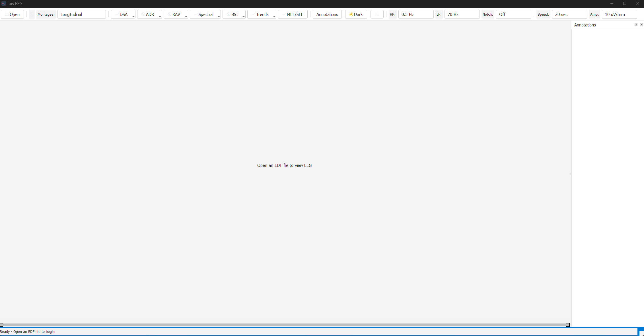Adjust the Amp value of 10 uV/mm
644x336 pixels.
pyautogui.click(x=619, y=14)
